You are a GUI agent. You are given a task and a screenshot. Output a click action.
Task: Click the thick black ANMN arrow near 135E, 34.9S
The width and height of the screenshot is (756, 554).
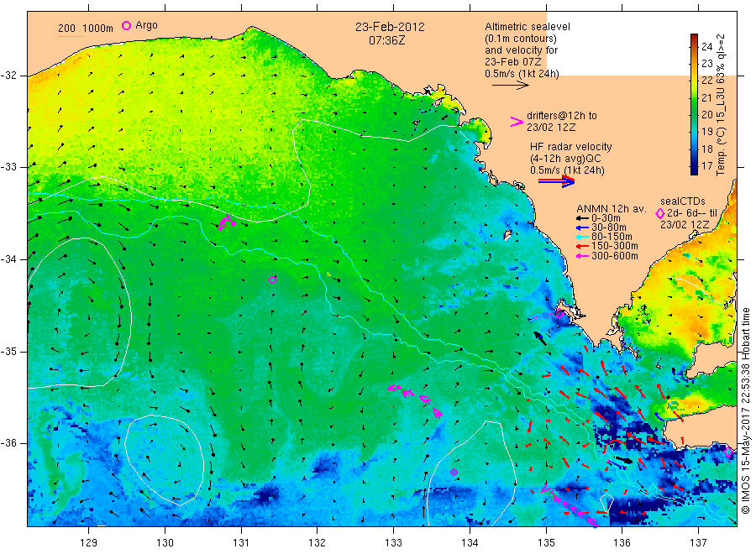tap(540, 338)
